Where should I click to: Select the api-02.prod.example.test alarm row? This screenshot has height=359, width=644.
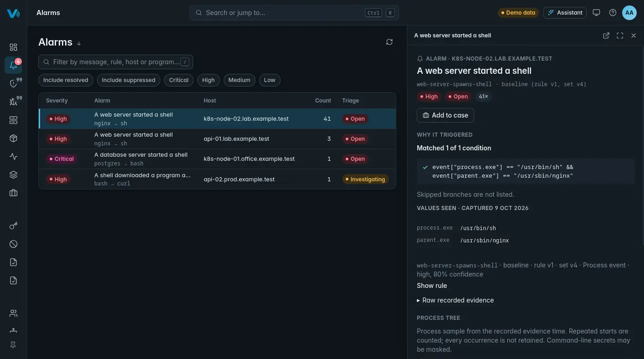[217, 179]
